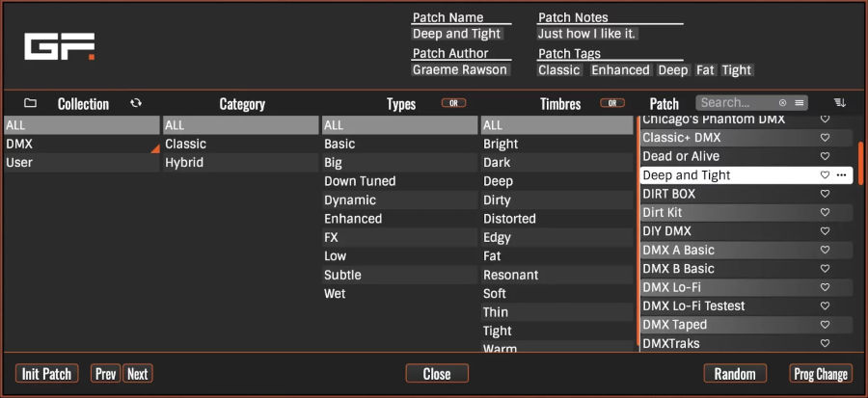
Task: Select the Resonant timbre filter
Action: point(556,276)
